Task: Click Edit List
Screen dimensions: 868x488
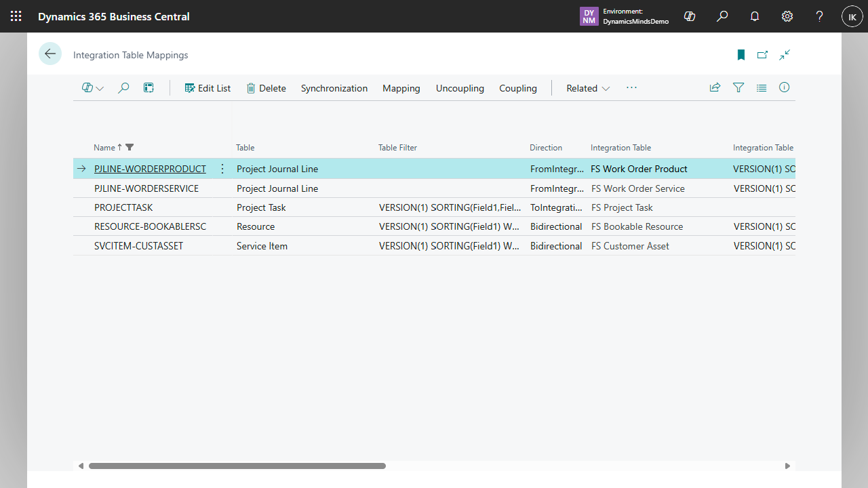Action: [x=208, y=88]
